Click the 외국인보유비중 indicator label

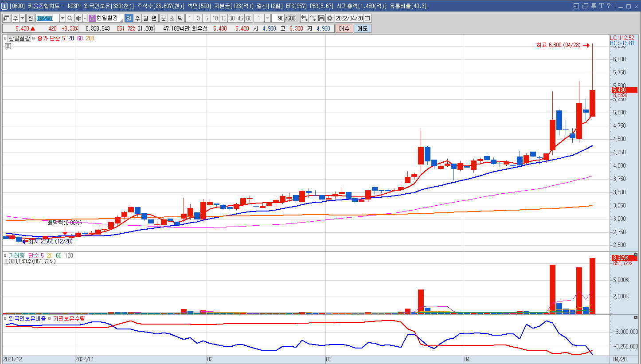(27, 318)
